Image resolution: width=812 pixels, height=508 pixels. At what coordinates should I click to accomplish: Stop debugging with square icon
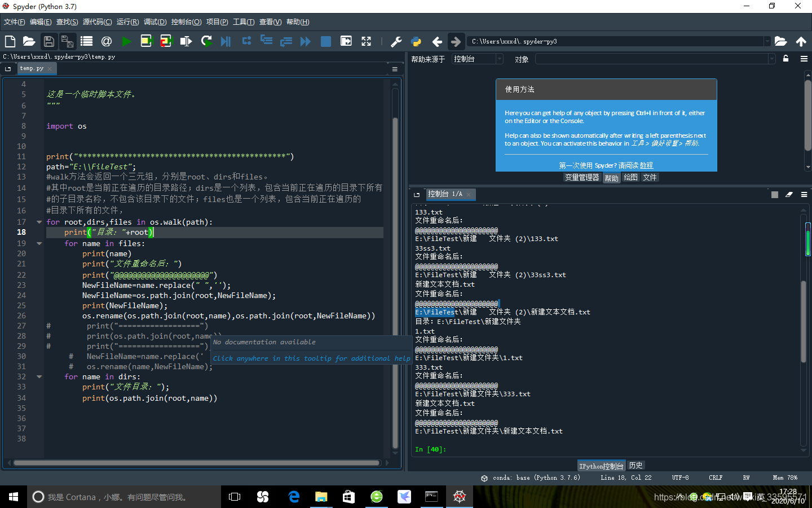tap(325, 41)
